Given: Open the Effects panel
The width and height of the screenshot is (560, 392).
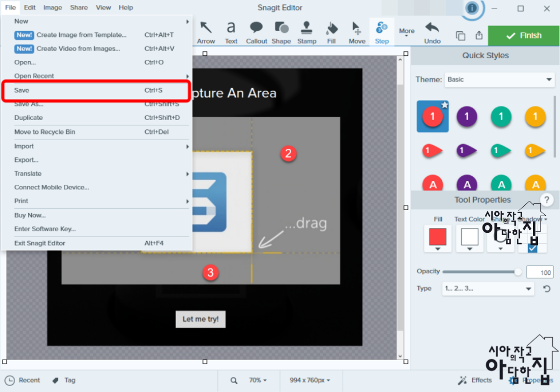Looking at the screenshot, I should [x=475, y=380].
